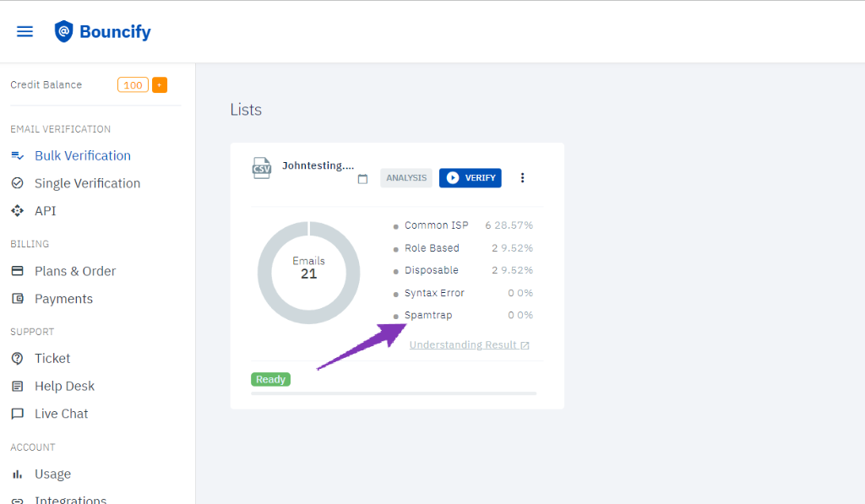Click the Help Desk document icon
Screen dimensions: 865x504
[18, 386]
